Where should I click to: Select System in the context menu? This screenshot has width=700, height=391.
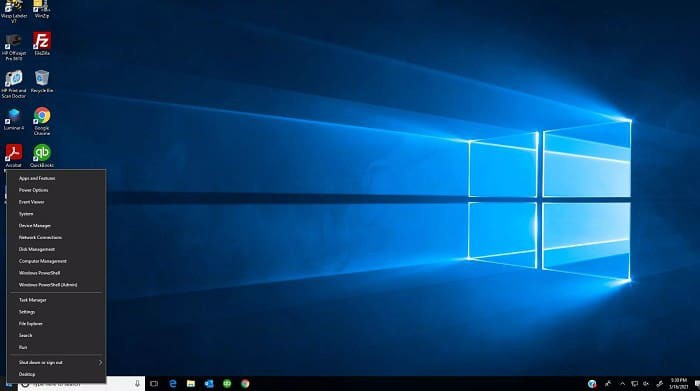click(56, 214)
